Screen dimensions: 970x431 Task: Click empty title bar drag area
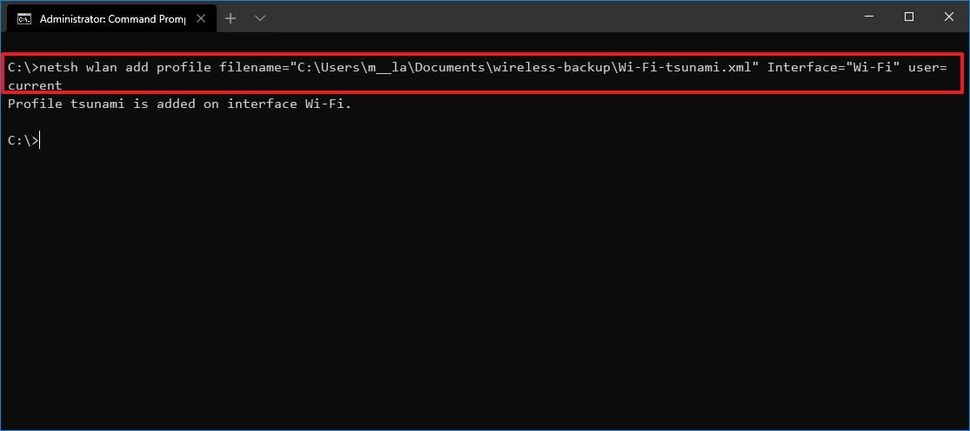[x=550, y=17]
